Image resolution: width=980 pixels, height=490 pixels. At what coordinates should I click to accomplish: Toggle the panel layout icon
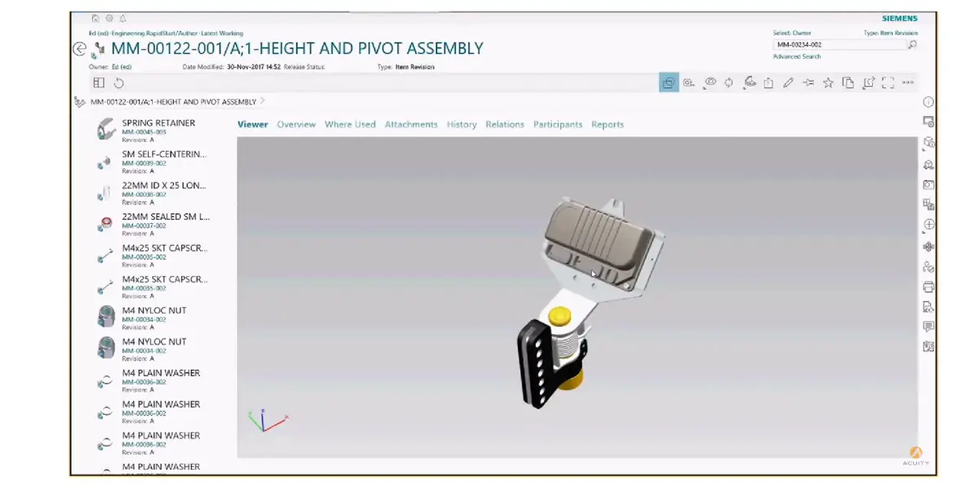(x=99, y=82)
